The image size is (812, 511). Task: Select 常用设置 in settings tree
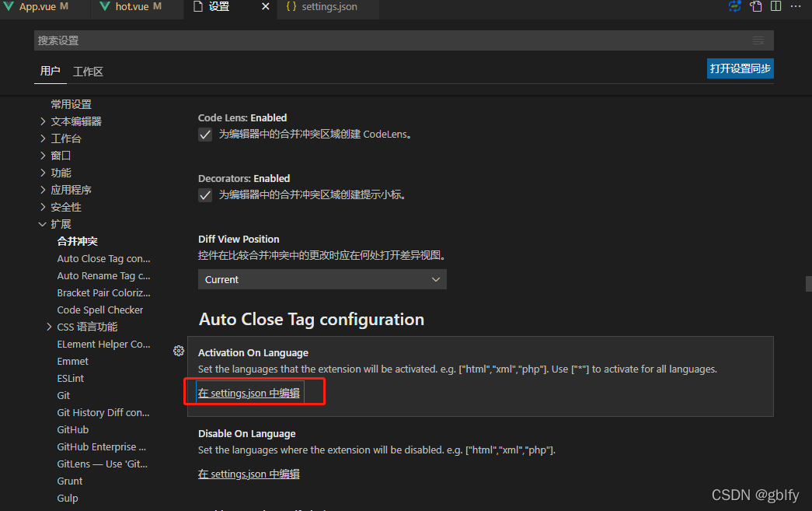(71, 104)
